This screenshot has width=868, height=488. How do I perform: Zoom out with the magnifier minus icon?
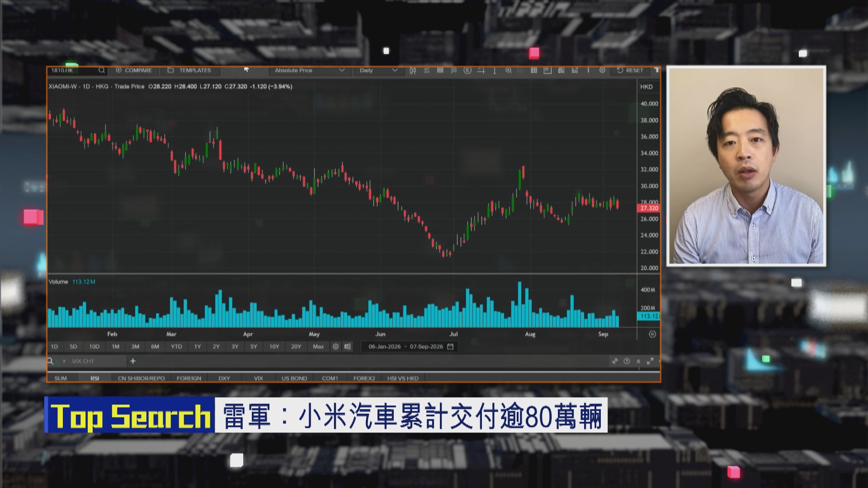(x=520, y=70)
